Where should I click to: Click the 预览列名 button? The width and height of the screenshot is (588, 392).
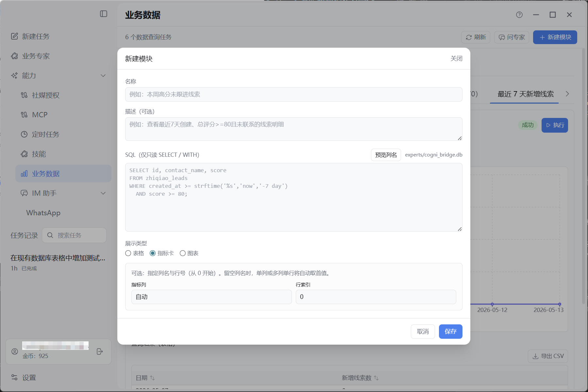pos(386,155)
